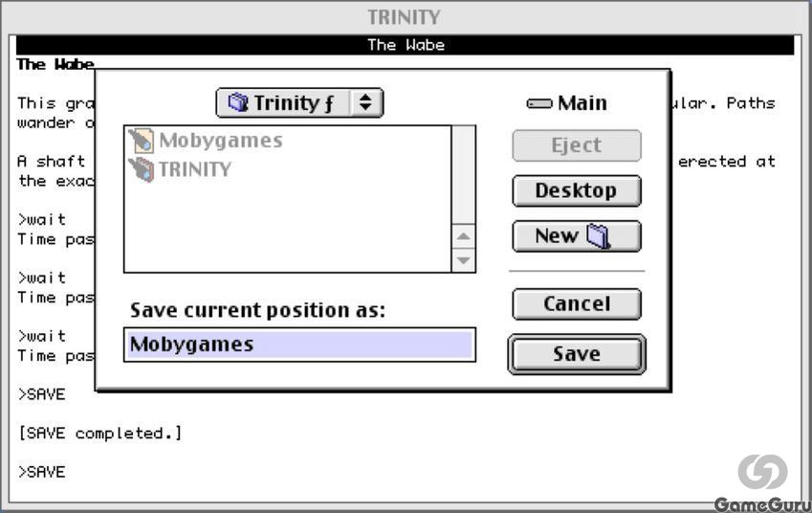Click the TRINITY file name in list
The image size is (812, 513).
(195, 169)
